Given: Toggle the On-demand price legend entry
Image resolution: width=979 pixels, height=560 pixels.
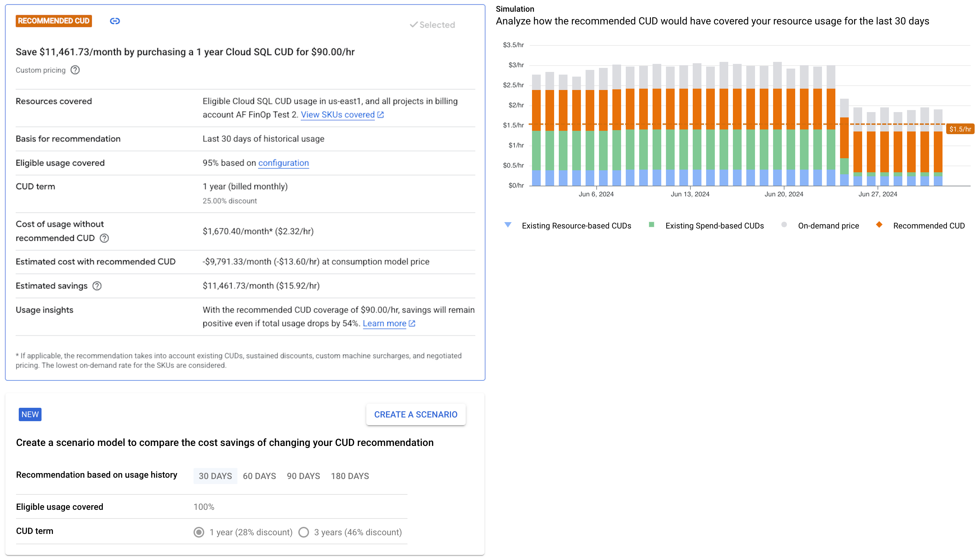Looking at the screenshot, I should coord(828,225).
